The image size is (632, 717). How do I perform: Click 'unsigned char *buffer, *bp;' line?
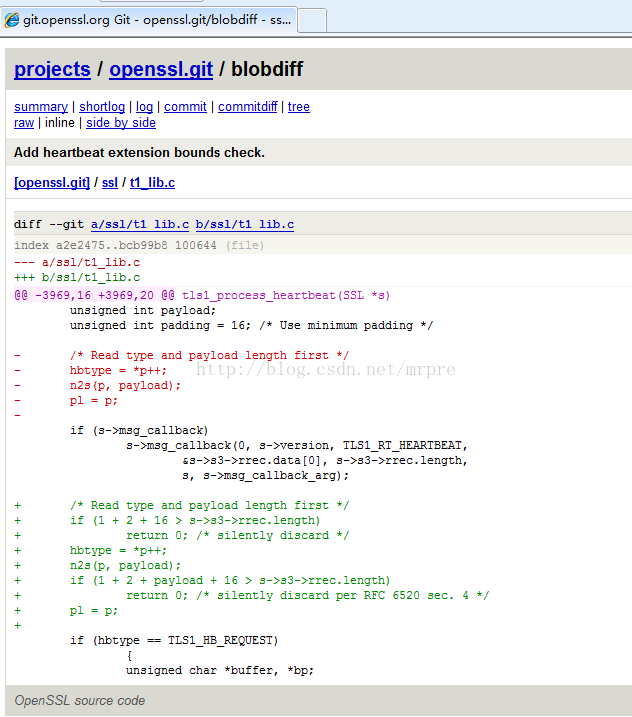point(220,670)
